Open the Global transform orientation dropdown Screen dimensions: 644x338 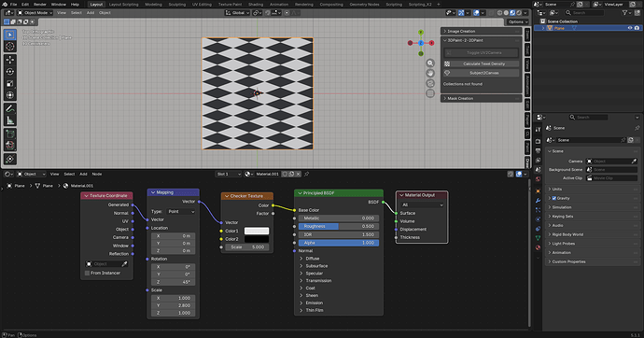(237, 13)
